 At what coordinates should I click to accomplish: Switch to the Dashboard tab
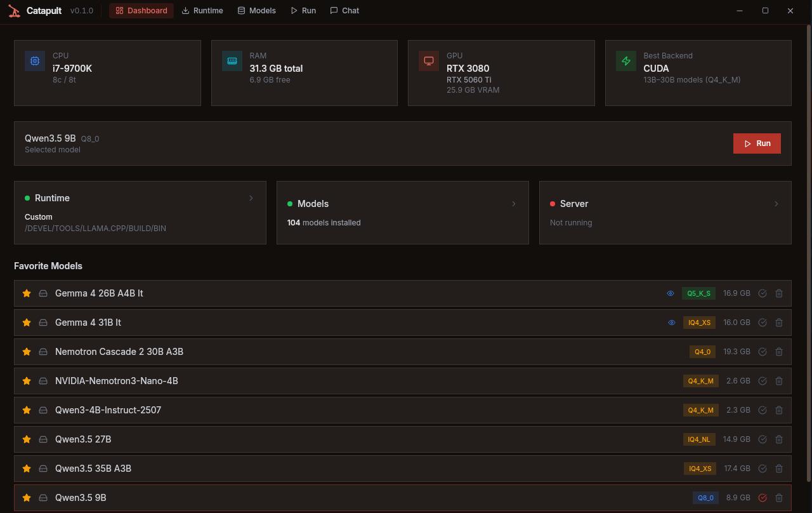coord(141,11)
